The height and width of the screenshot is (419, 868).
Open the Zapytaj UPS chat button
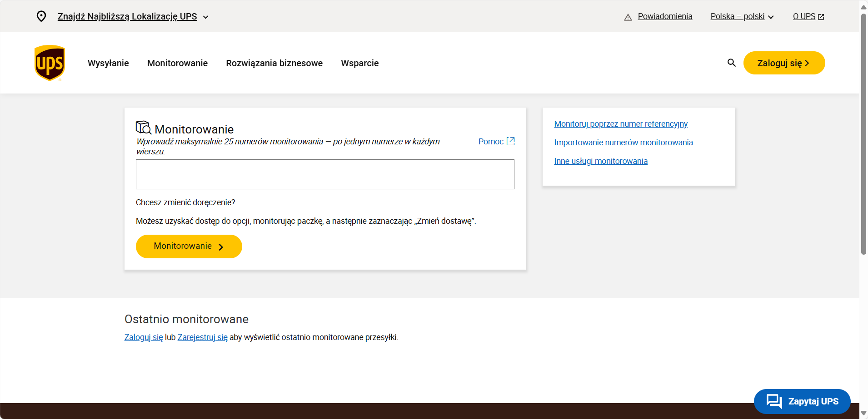coord(802,401)
